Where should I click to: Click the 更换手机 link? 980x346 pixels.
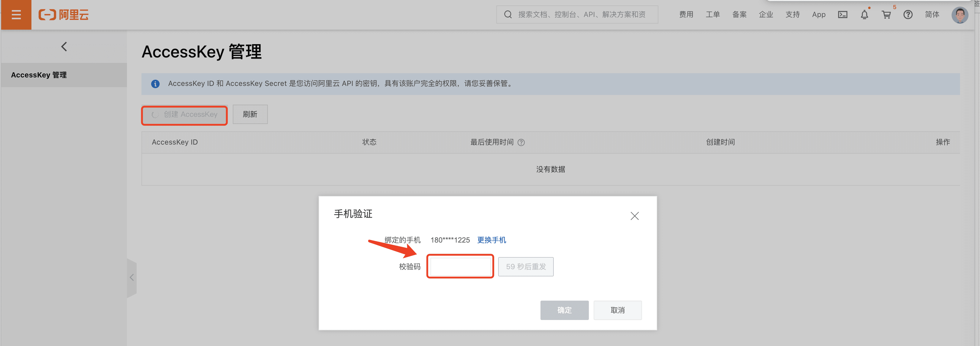click(492, 240)
